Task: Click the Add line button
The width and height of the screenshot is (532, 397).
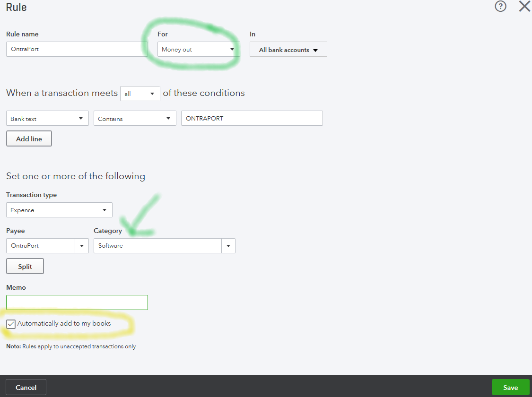Action: pyautogui.click(x=29, y=138)
